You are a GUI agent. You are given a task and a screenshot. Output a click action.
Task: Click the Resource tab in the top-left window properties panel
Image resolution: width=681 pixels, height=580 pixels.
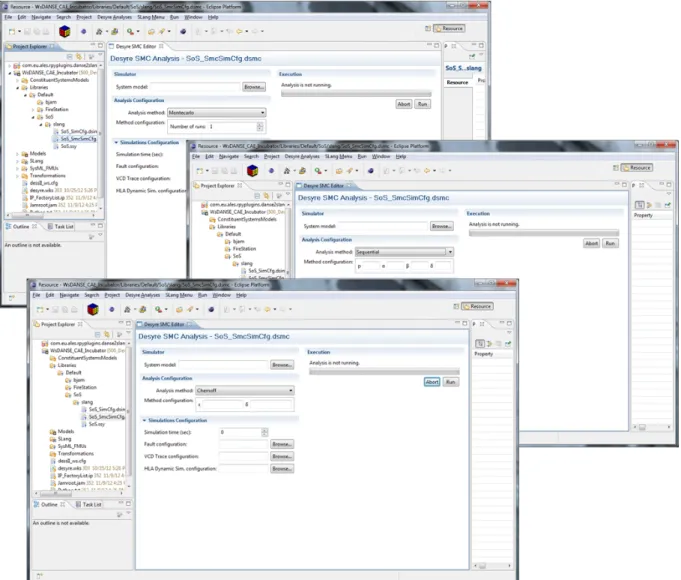[457, 82]
